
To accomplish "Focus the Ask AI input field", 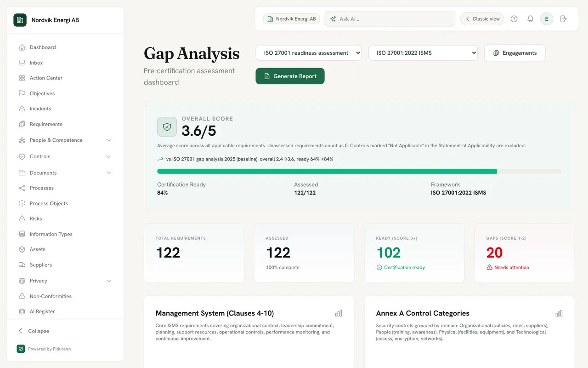I will (x=390, y=19).
